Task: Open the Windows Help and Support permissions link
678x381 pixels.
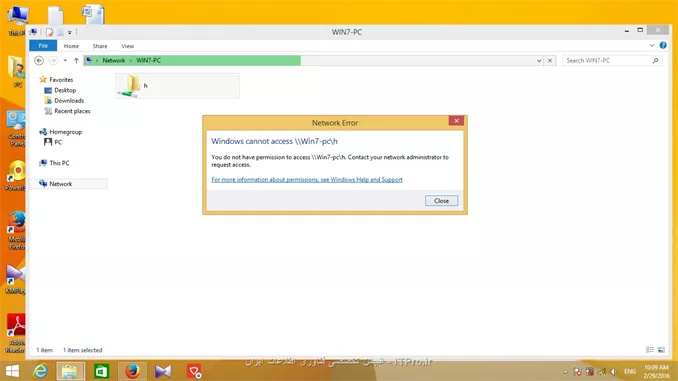Action: coord(307,179)
